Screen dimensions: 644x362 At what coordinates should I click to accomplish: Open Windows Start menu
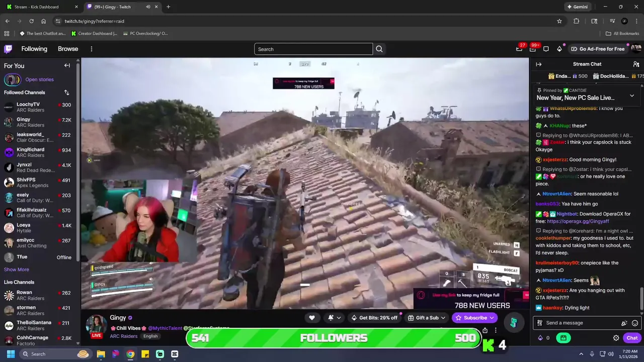(x=11, y=354)
